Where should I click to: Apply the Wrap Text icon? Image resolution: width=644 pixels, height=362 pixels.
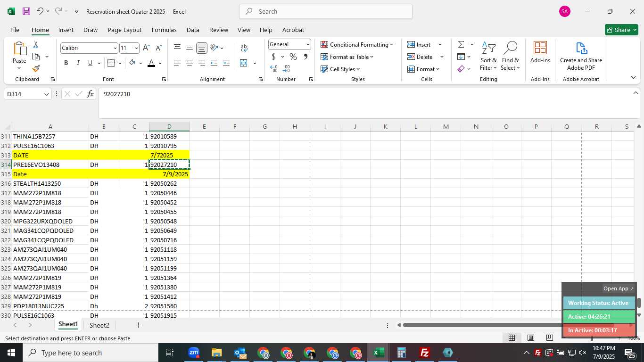244,48
